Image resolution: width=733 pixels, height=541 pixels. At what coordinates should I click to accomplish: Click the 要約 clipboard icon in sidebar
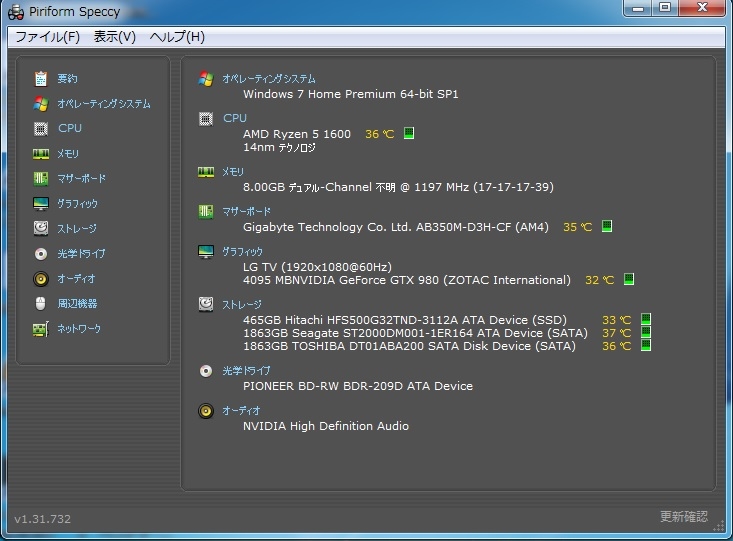(x=41, y=79)
